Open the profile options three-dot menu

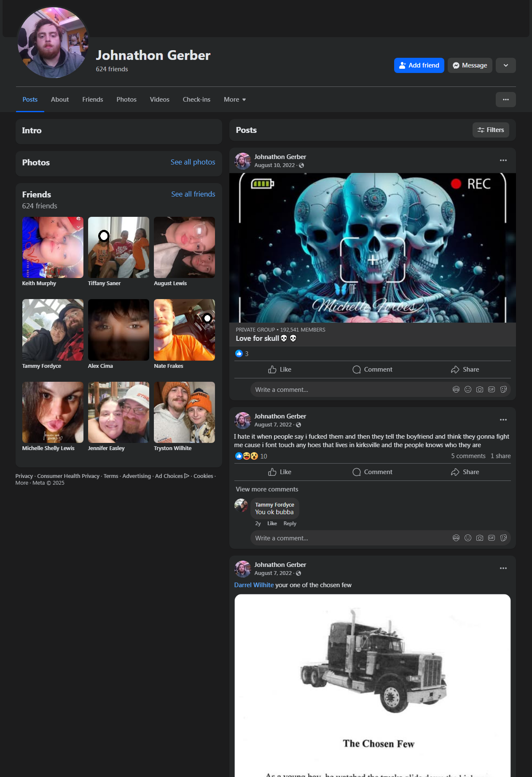coord(506,100)
